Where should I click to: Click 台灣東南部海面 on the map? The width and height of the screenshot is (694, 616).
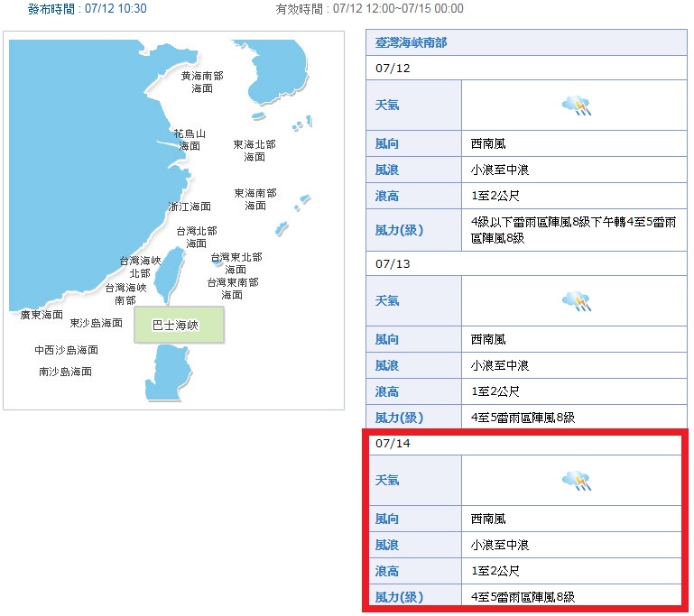(x=232, y=289)
